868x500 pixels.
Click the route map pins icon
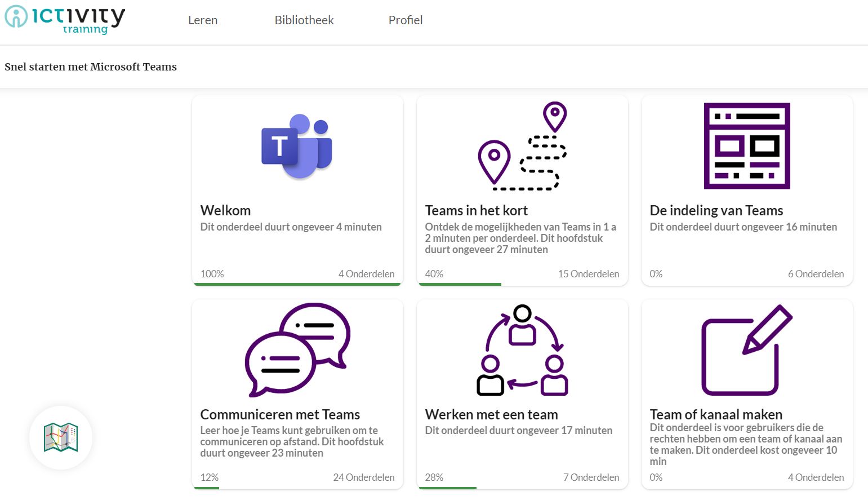[x=522, y=146]
